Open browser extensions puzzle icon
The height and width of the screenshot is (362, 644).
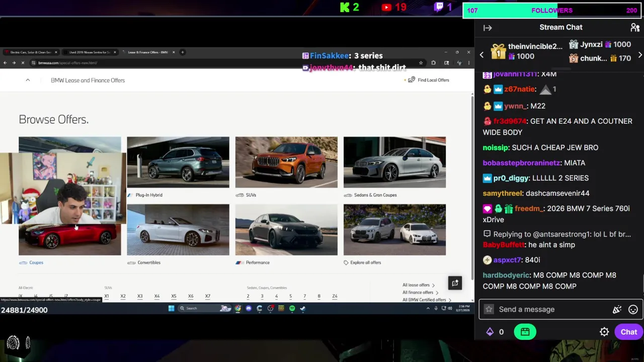(x=433, y=63)
